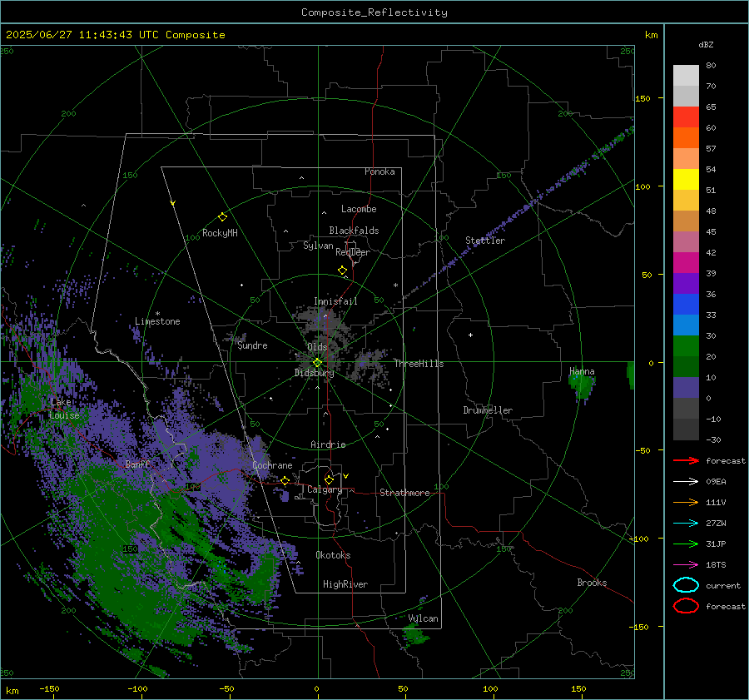Viewport: 749px width, 700px height.
Task: Select the white 09EA arrow in legend
Action: coord(686,482)
